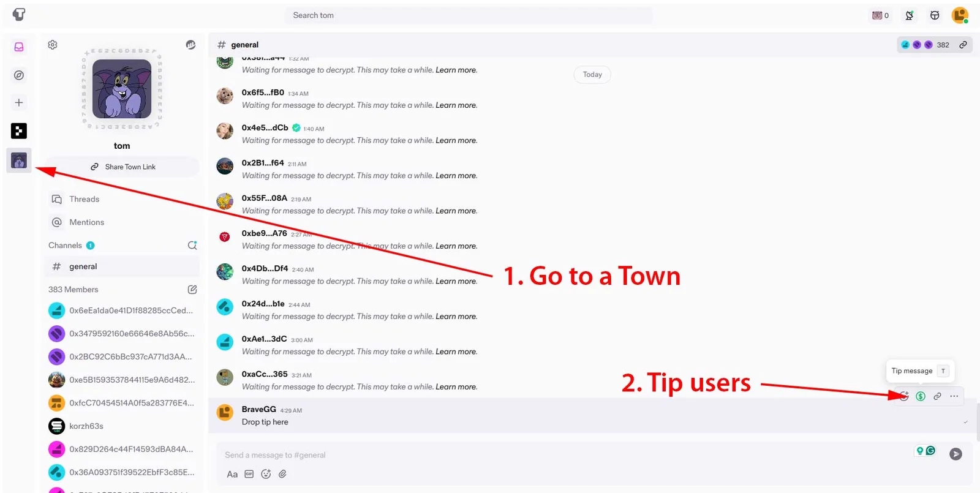Click the copy message link icon in hover toolbar
980x493 pixels.
[x=937, y=396]
